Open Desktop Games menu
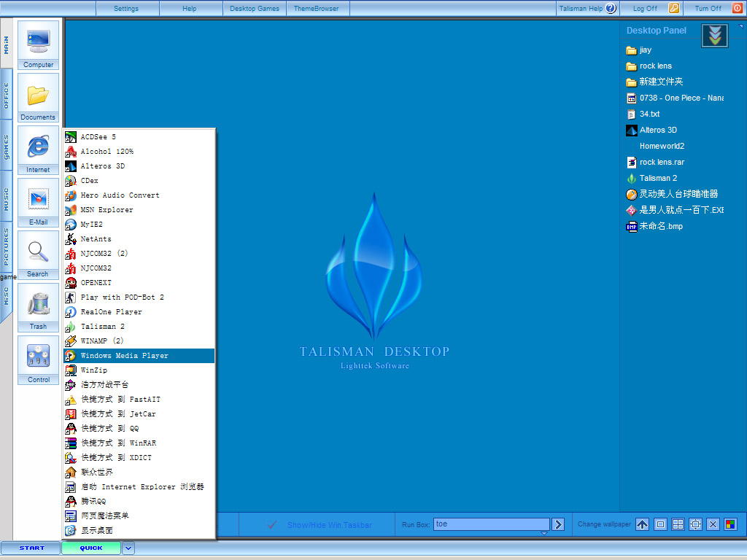Image resolution: width=747 pixels, height=560 pixels. pos(255,8)
